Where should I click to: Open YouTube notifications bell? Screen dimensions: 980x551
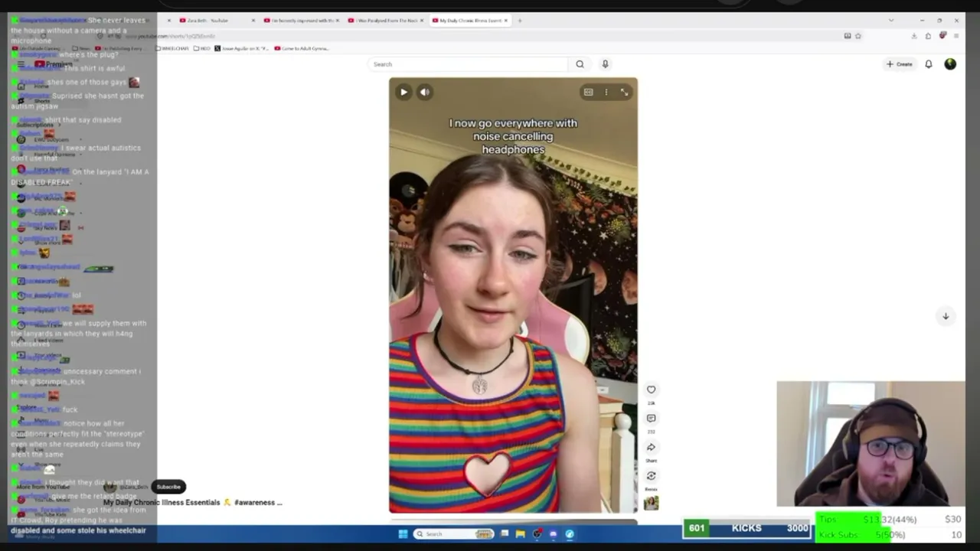(929, 64)
